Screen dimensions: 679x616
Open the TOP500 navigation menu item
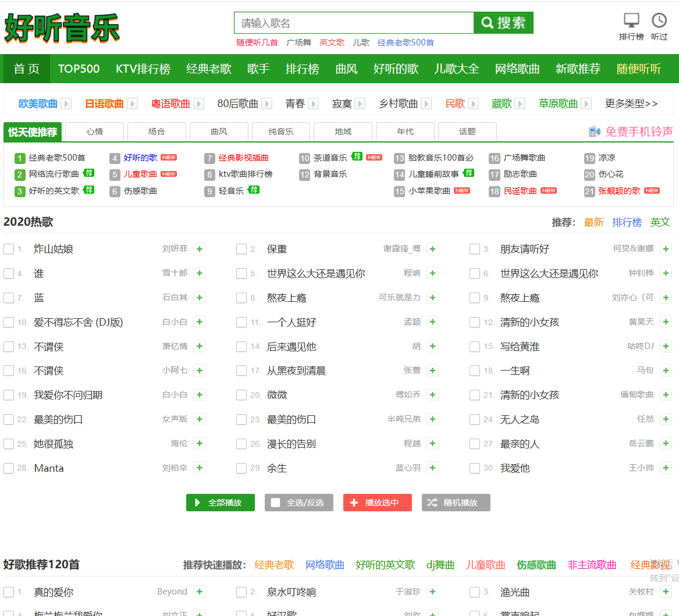[x=79, y=69]
